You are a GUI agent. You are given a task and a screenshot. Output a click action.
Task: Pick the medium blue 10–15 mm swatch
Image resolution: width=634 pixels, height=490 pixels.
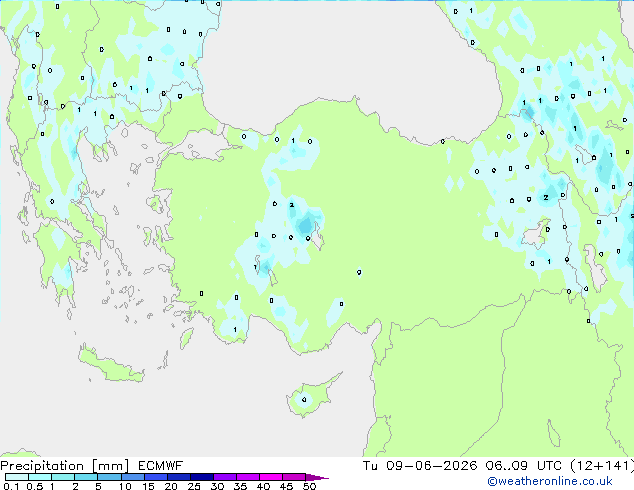tap(133, 477)
